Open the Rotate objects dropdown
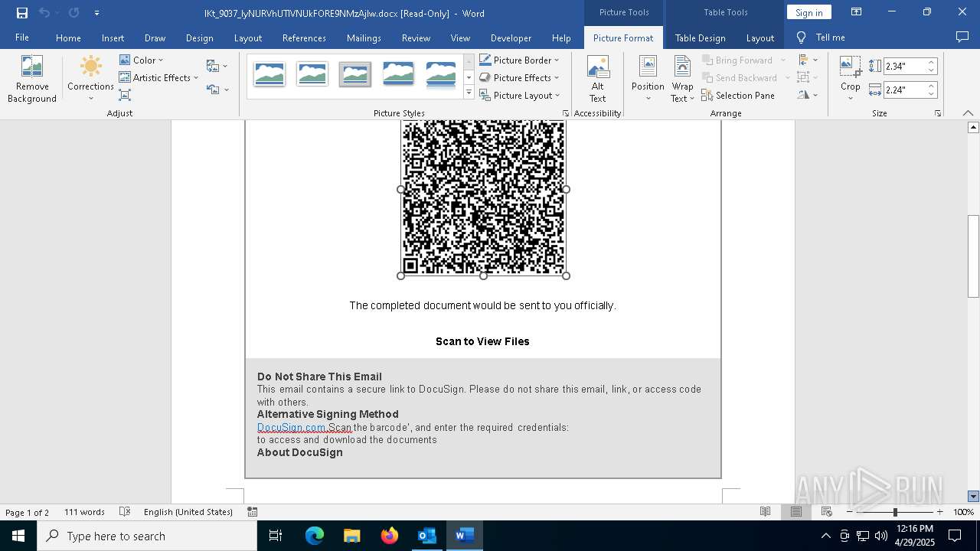The height and width of the screenshot is (551, 980). [808, 95]
